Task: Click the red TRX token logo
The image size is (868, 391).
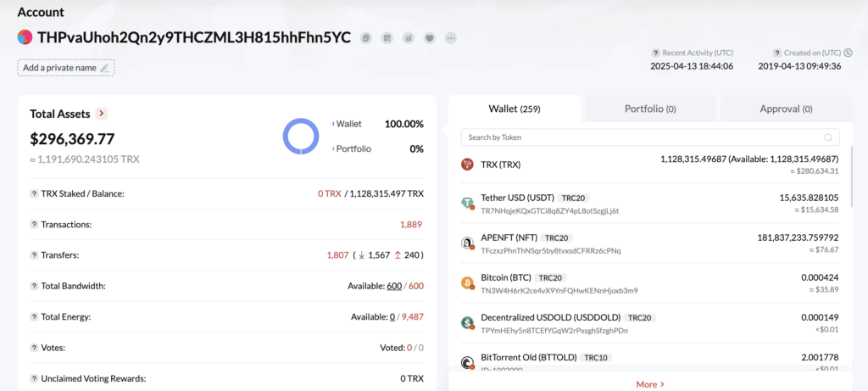Action: 467,165
